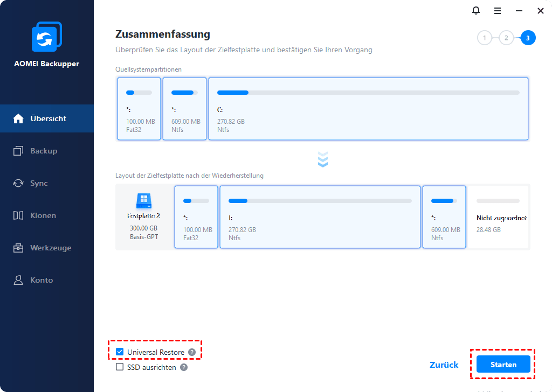Viewport: 552px width, 392px height.
Task: Click 'Layout der Zielfestplatte nach der Wiederherstellung' label
Action: [x=189, y=176]
